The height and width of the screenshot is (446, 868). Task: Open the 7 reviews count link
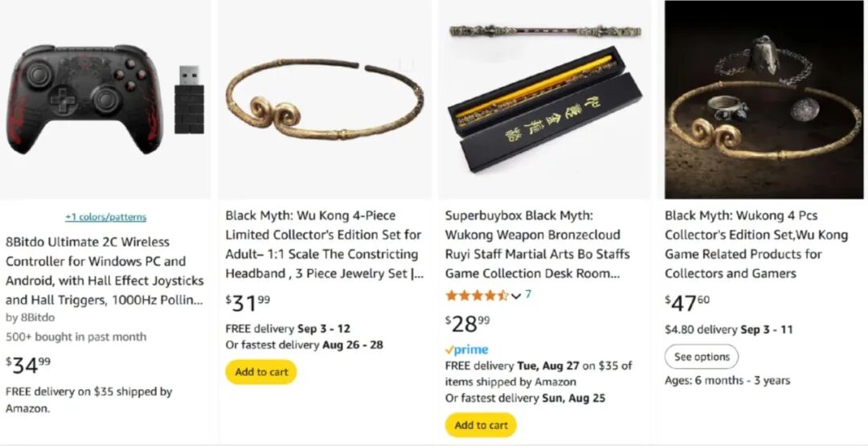pos(528,294)
